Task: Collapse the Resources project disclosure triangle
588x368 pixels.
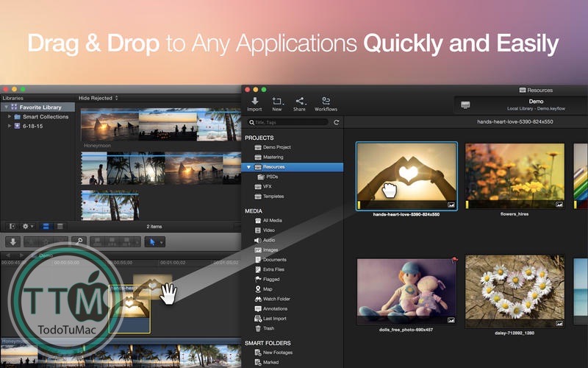Action: [248, 167]
